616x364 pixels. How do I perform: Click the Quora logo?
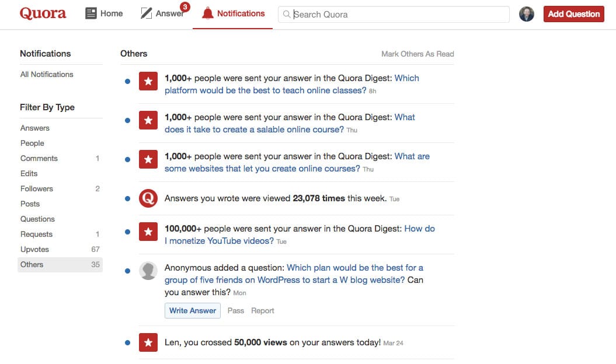point(42,13)
